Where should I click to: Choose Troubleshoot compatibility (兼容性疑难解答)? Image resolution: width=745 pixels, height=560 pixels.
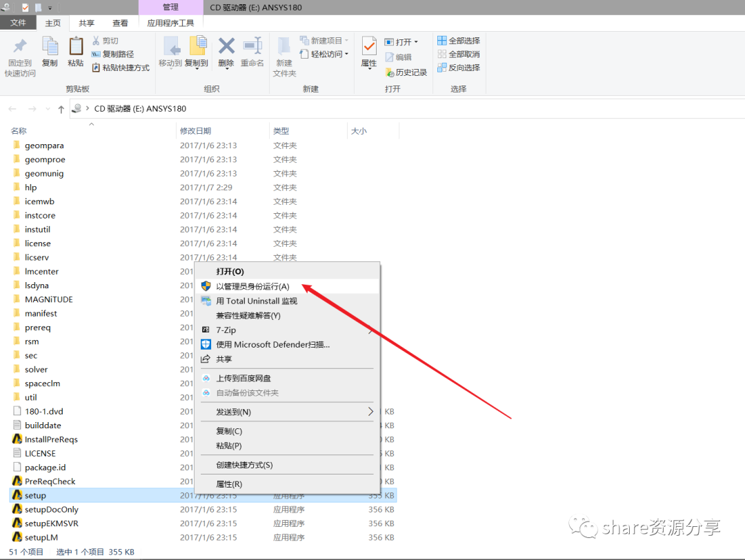tap(287, 315)
